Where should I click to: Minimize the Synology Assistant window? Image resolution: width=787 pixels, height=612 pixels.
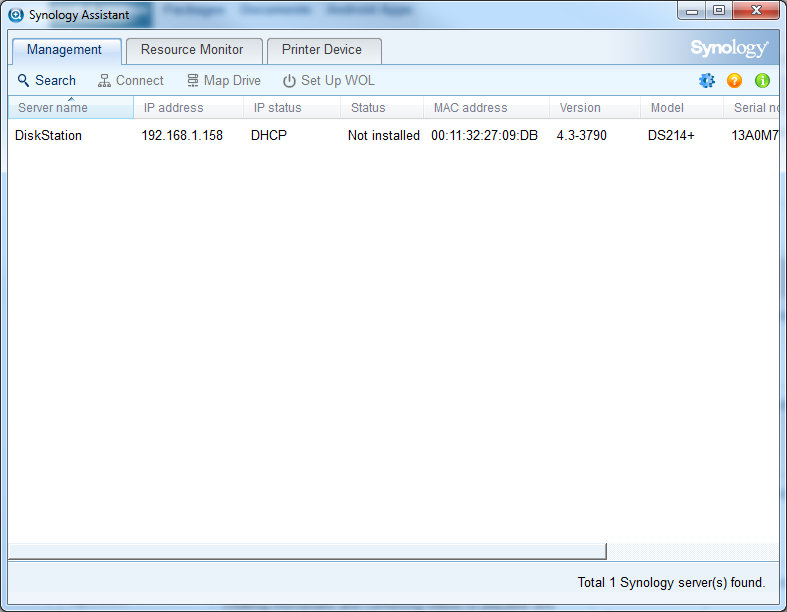692,11
